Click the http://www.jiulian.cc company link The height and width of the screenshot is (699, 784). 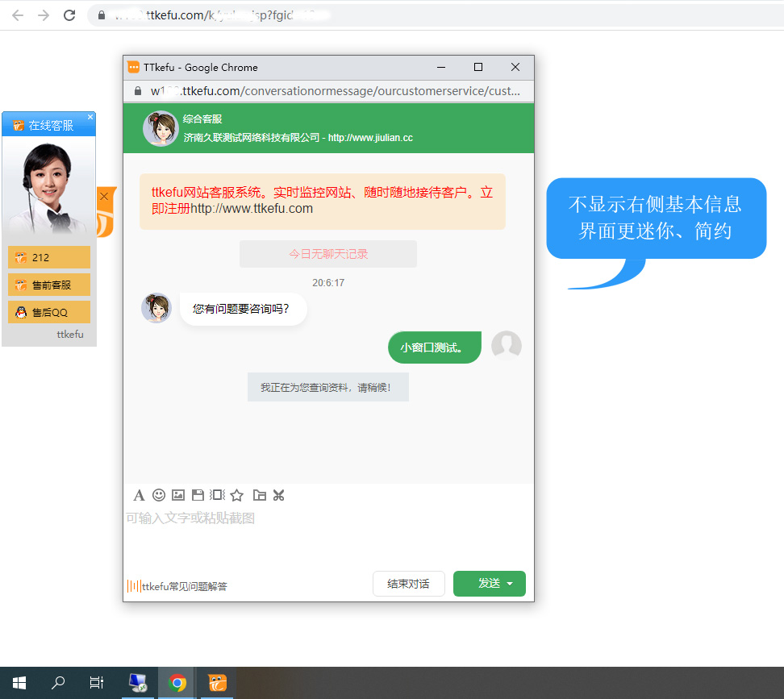(x=370, y=138)
